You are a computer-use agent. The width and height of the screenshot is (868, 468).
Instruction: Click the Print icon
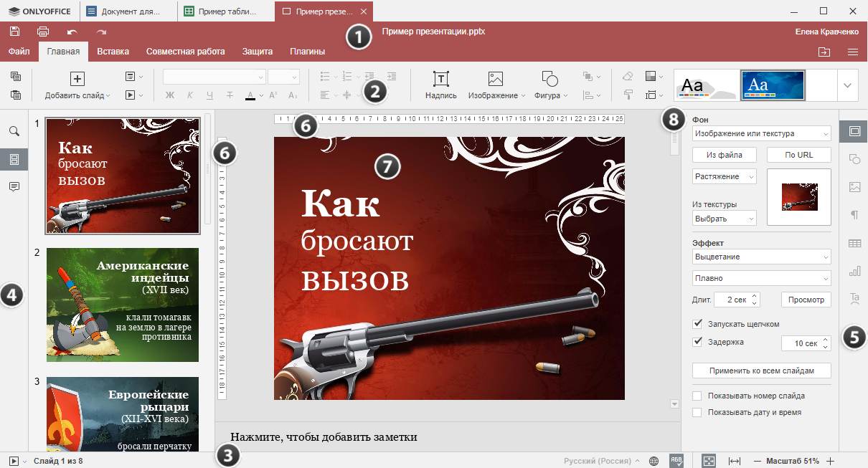(43, 32)
